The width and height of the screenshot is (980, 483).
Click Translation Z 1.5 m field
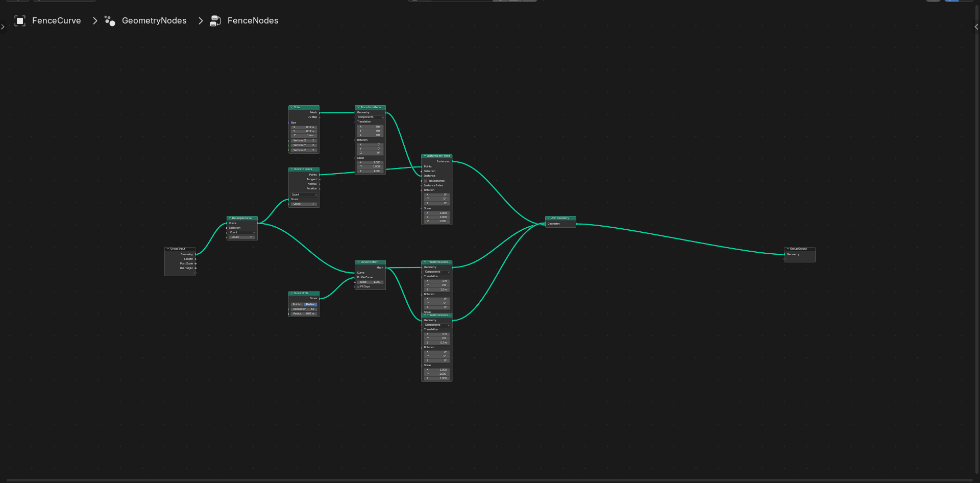[437, 289]
